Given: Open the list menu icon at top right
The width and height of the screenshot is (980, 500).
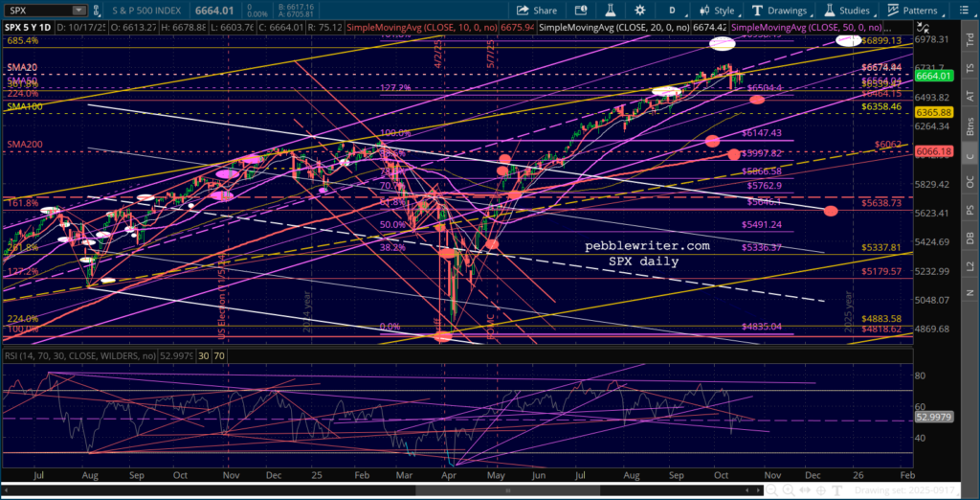Looking at the screenshot, I should (968, 11).
